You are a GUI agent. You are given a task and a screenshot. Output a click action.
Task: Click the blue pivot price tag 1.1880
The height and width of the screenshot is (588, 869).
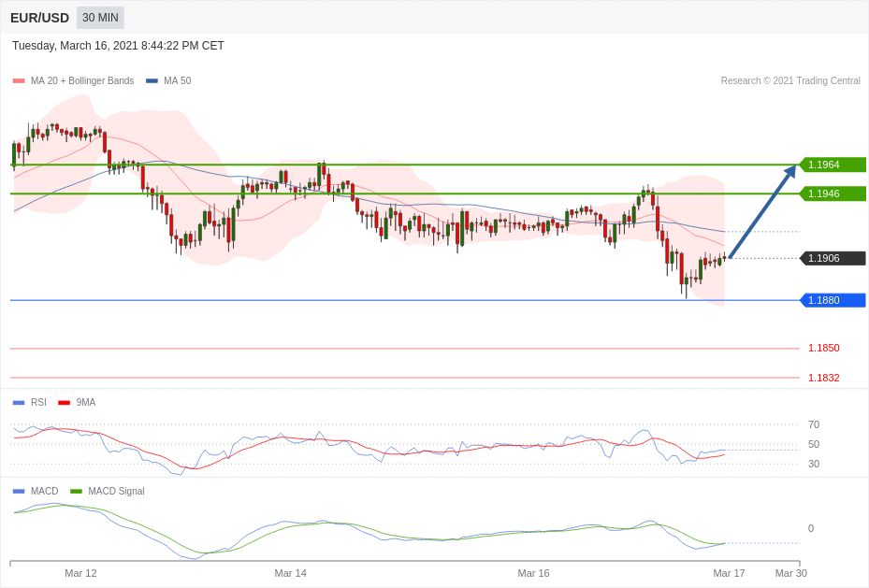point(833,300)
